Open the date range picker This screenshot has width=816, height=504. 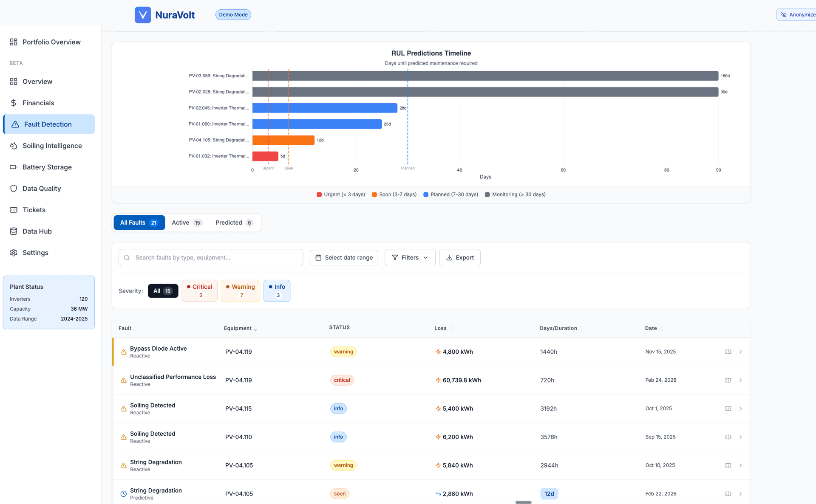(343, 257)
